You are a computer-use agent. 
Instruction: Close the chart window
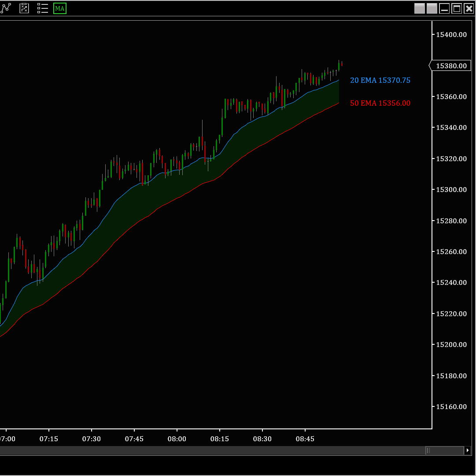point(469,8)
